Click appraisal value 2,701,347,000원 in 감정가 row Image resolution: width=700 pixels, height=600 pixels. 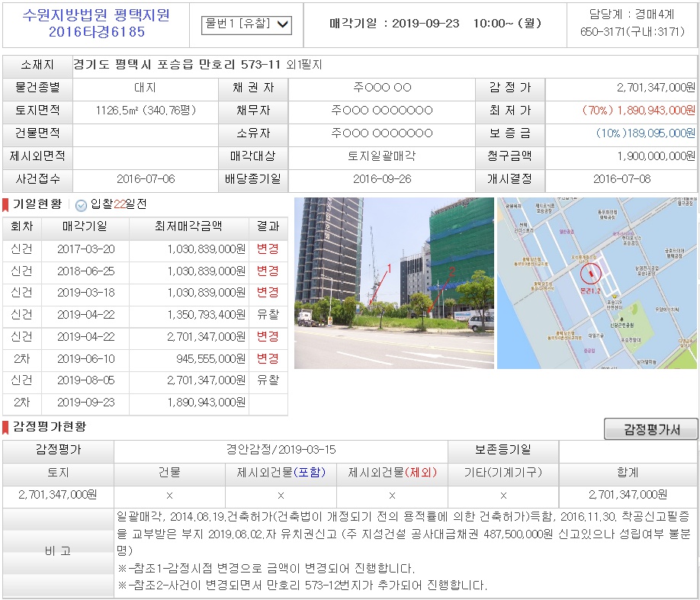656,88
